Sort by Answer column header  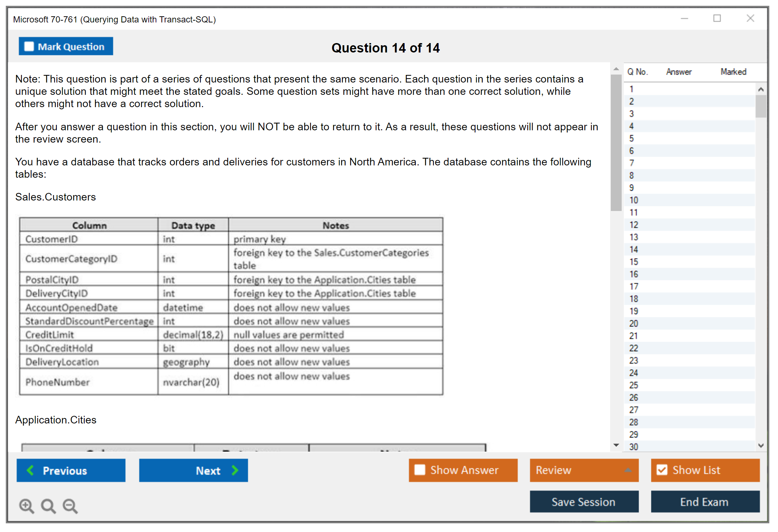click(678, 72)
